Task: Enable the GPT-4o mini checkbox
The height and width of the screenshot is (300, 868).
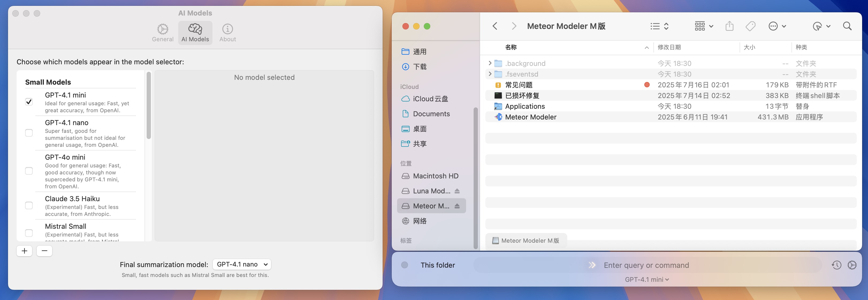Action: 29,171
